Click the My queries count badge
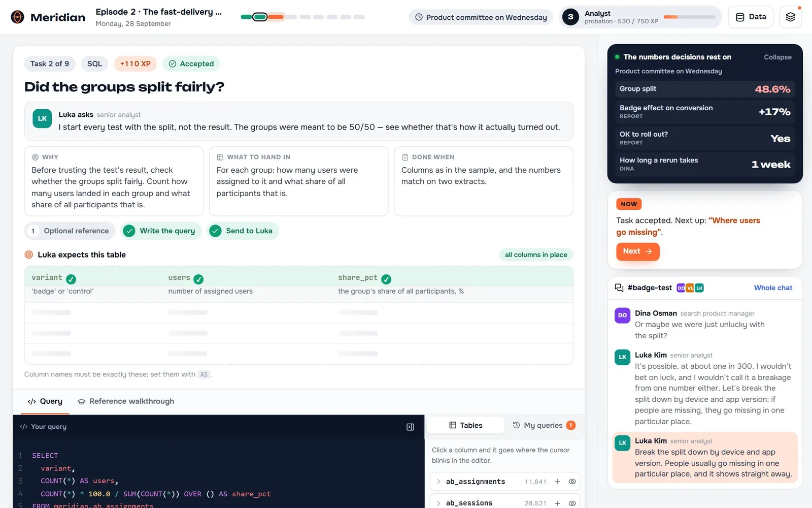 tap(571, 425)
